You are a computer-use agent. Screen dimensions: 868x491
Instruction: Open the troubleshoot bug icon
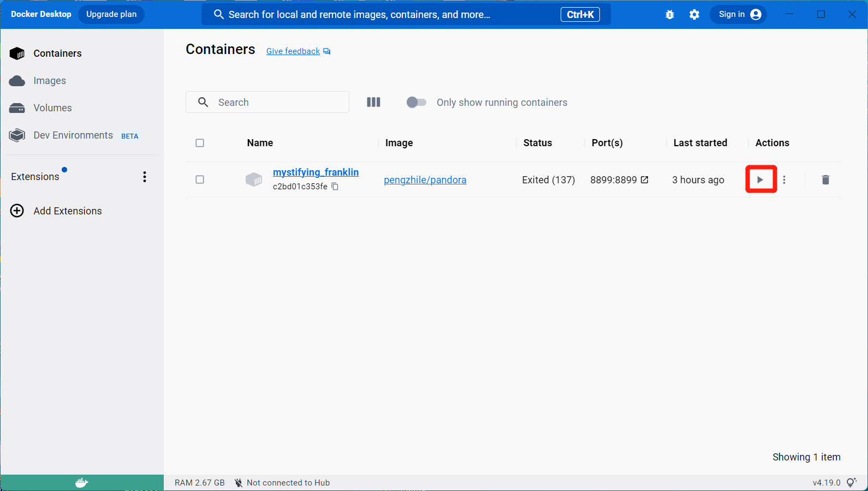670,15
